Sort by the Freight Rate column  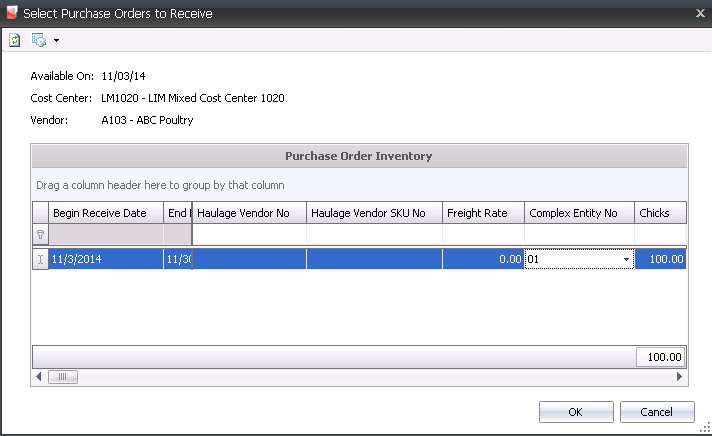point(483,213)
